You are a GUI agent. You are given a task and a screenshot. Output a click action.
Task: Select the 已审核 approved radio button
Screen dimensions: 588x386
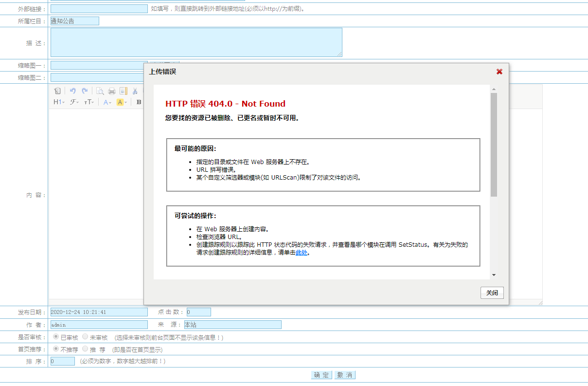click(55, 337)
